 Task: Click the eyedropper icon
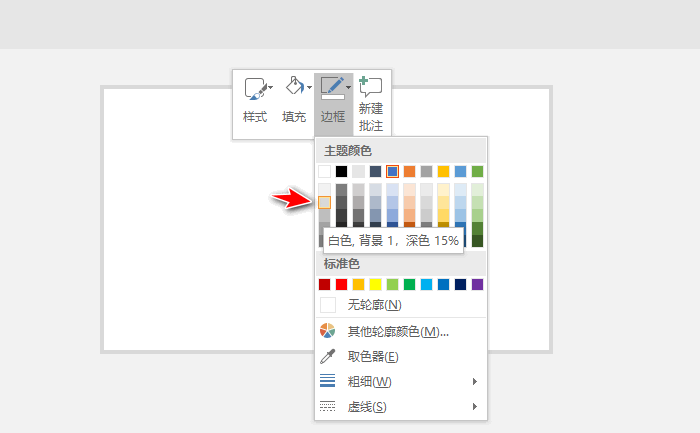[327, 356]
